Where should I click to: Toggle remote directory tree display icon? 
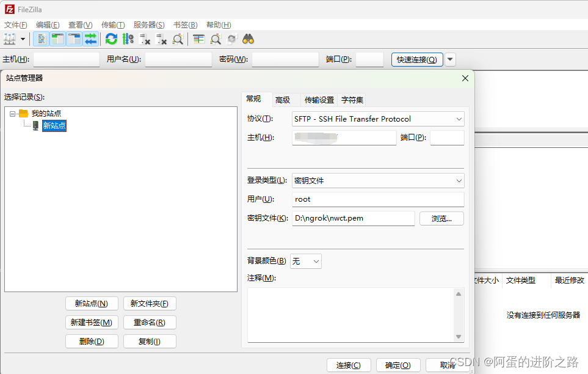point(74,39)
